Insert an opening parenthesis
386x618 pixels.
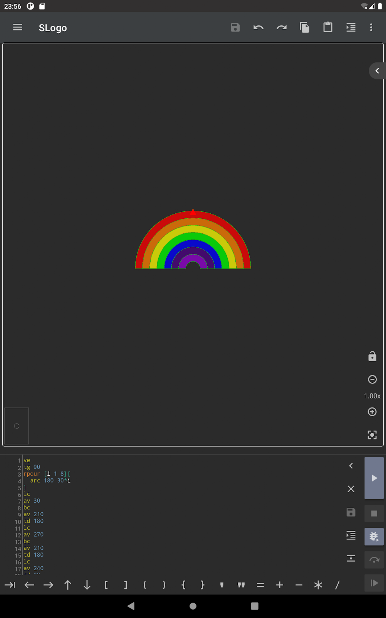pos(145,585)
